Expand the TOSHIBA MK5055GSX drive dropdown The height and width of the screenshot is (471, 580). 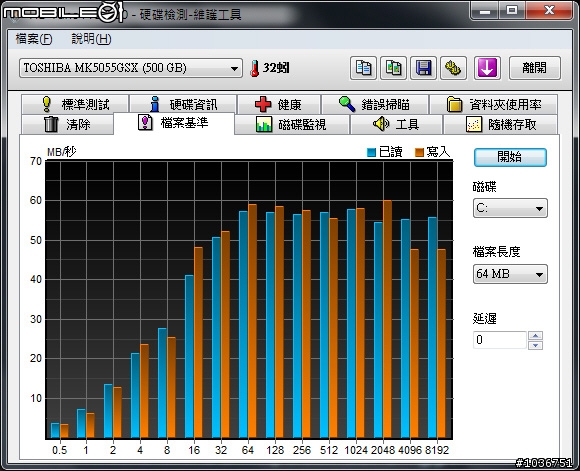point(131,68)
